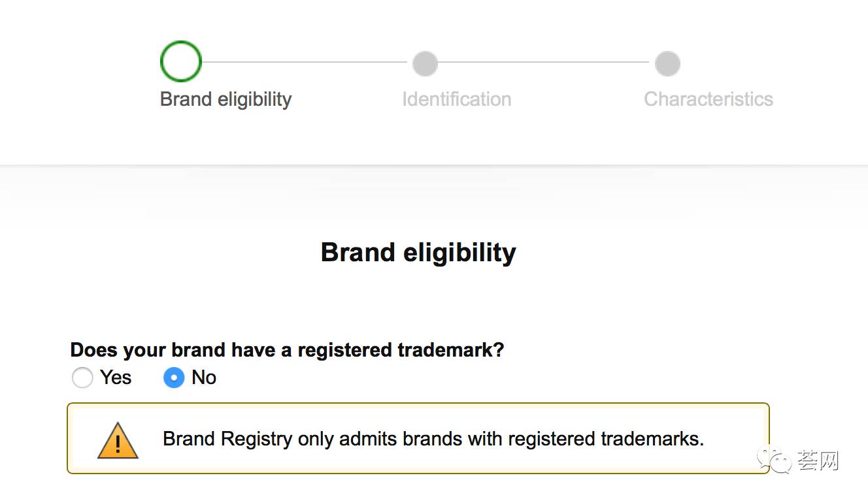This screenshot has width=868, height=499.
Task: Open the Brand eligibility step label
Action: click(x=225, y=99)
